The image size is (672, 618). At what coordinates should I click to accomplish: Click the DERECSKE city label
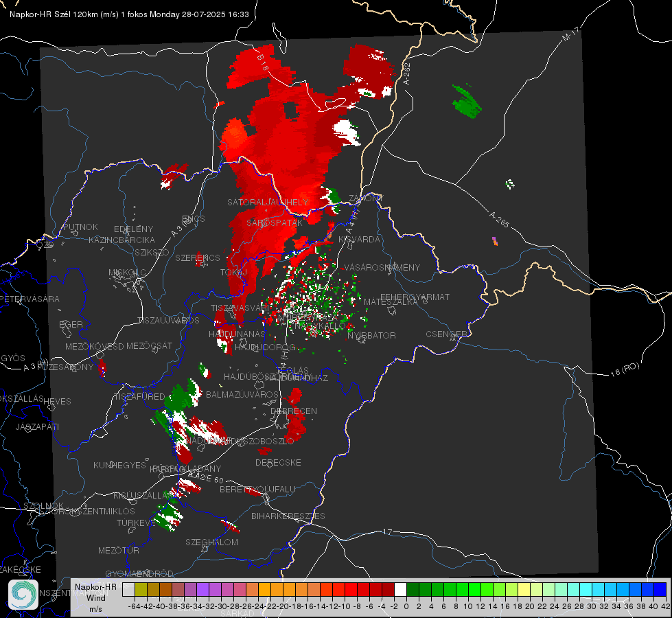(x=278, y=463)
